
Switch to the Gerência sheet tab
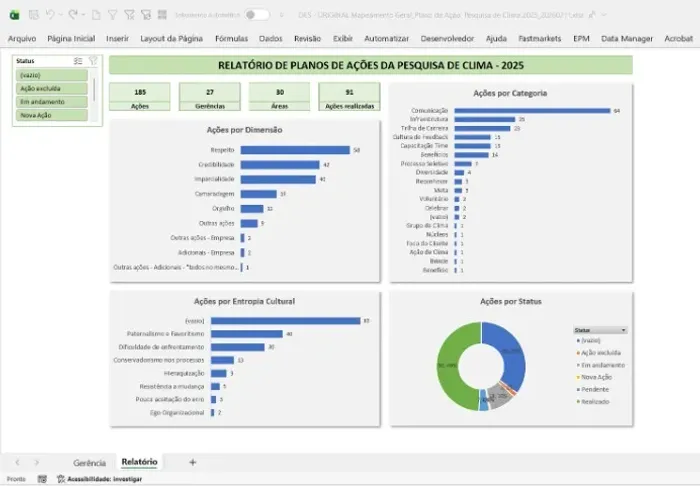pyautogui.click(x=89, y=463)
